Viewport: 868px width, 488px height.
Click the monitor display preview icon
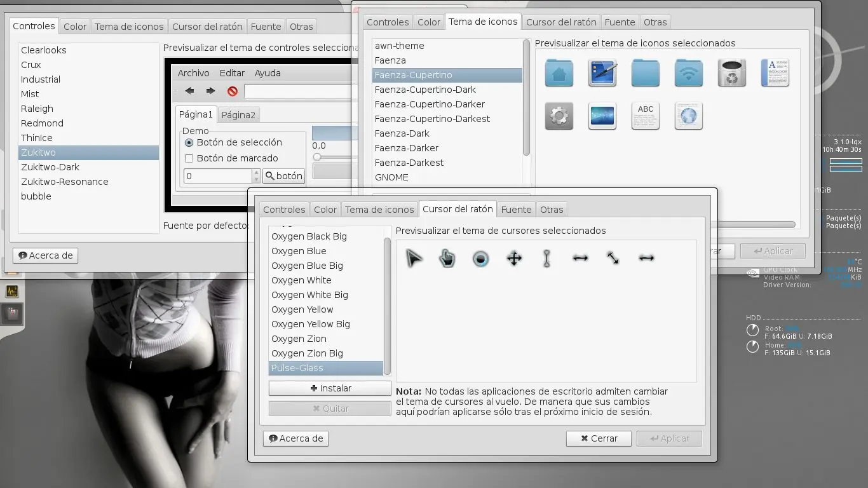tap(602, 116)
